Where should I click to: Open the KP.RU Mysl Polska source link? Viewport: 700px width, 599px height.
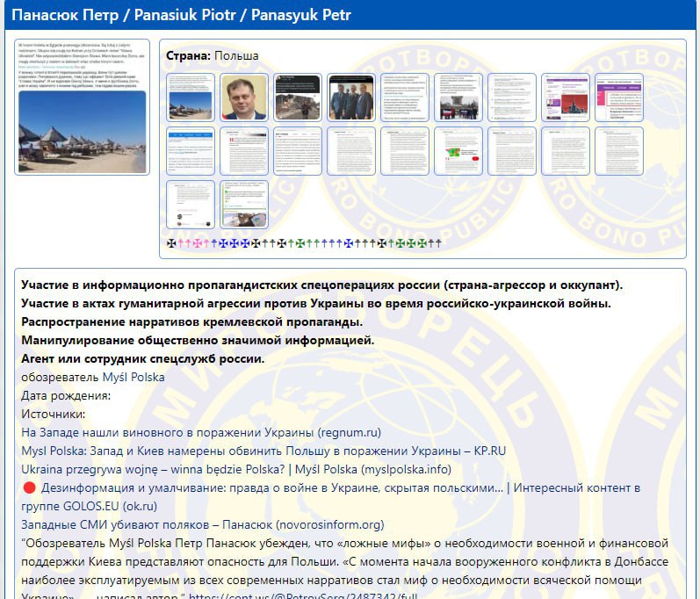[x=263, y=451]
